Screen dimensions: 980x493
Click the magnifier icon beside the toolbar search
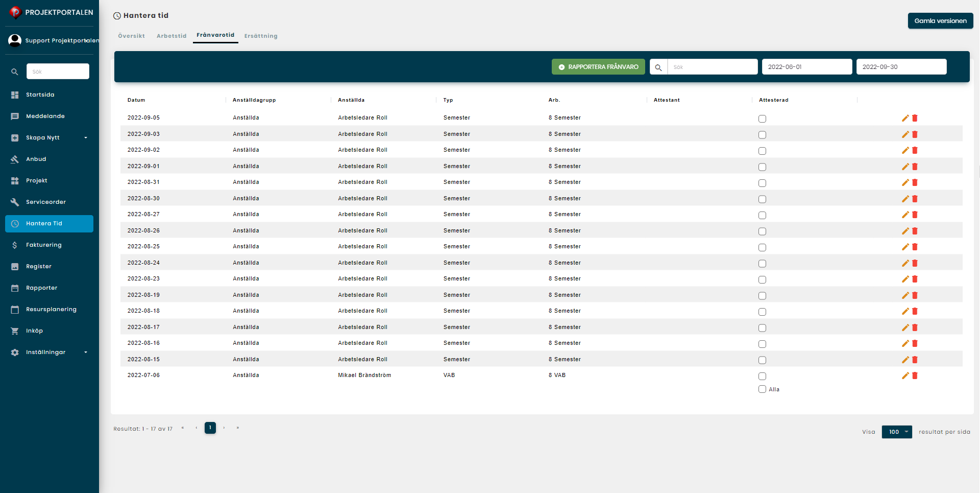(658, 67)
